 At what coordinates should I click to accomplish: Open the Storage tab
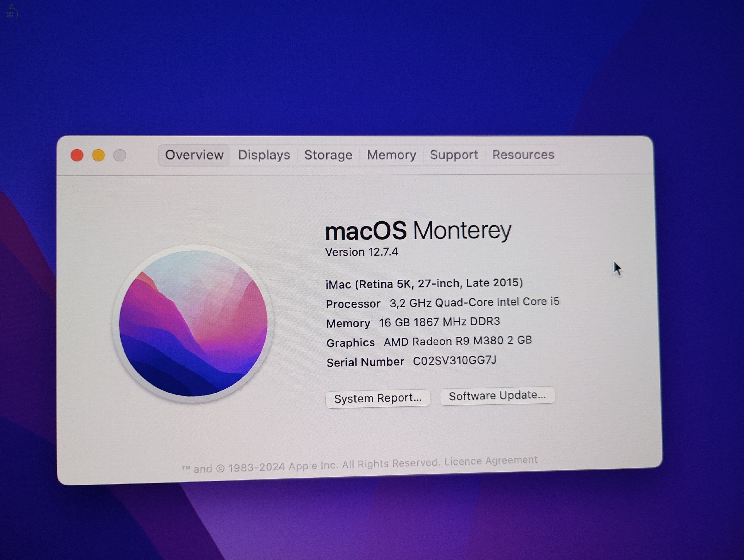328,155
